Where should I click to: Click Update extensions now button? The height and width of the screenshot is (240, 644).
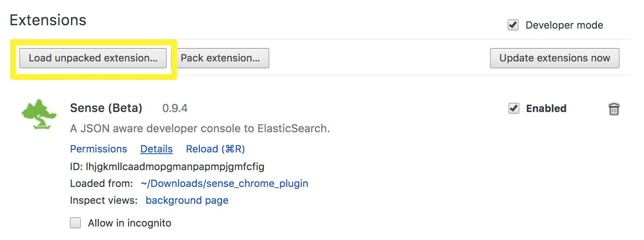point(554,58)
